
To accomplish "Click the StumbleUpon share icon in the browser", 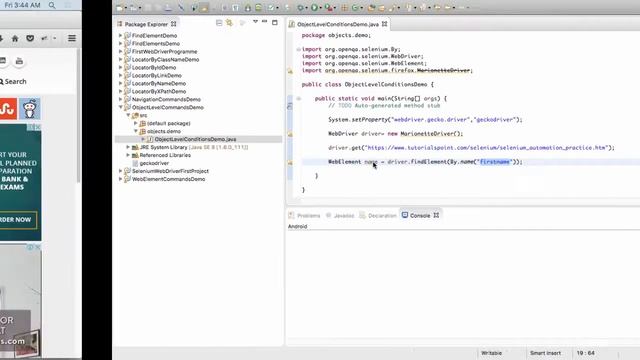I will coord(8,109).
